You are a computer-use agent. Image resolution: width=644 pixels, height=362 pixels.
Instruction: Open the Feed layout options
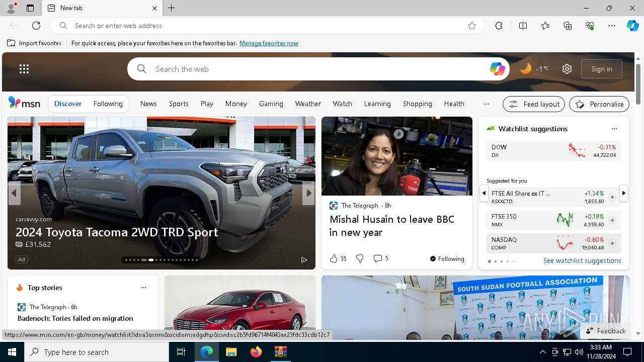[x=534, y=104]
